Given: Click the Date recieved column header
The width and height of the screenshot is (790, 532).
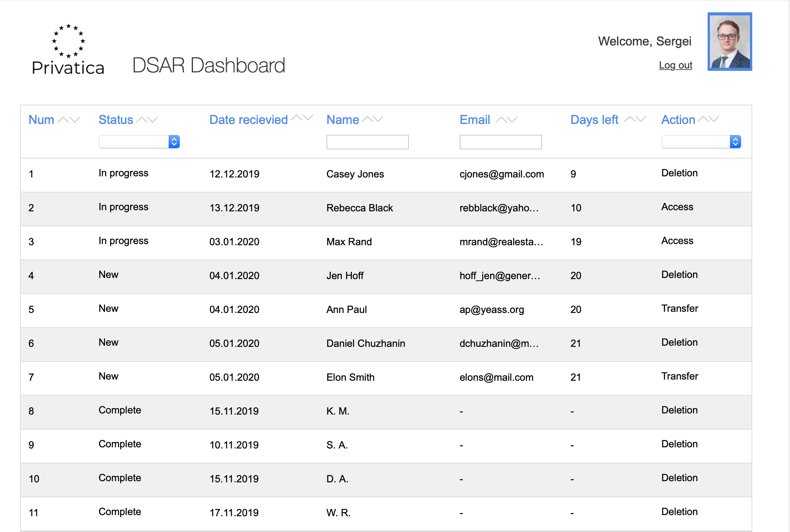Looking at the screenshot, I should coord(248,120).
